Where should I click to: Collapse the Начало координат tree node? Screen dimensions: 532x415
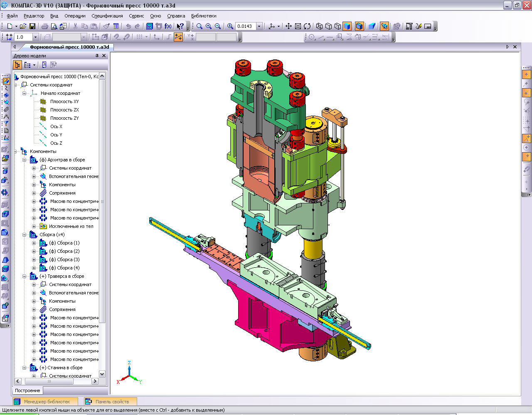tap(25, 93)
